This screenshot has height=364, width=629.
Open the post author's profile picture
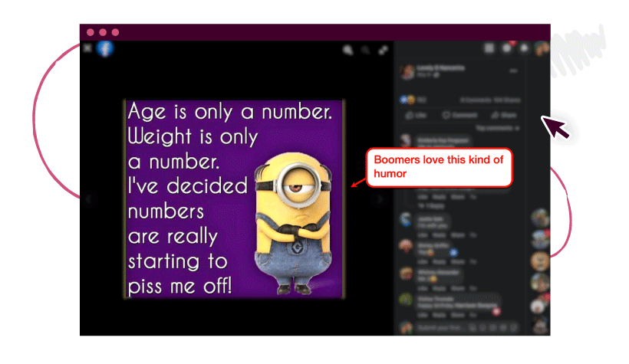coord(407,71)
